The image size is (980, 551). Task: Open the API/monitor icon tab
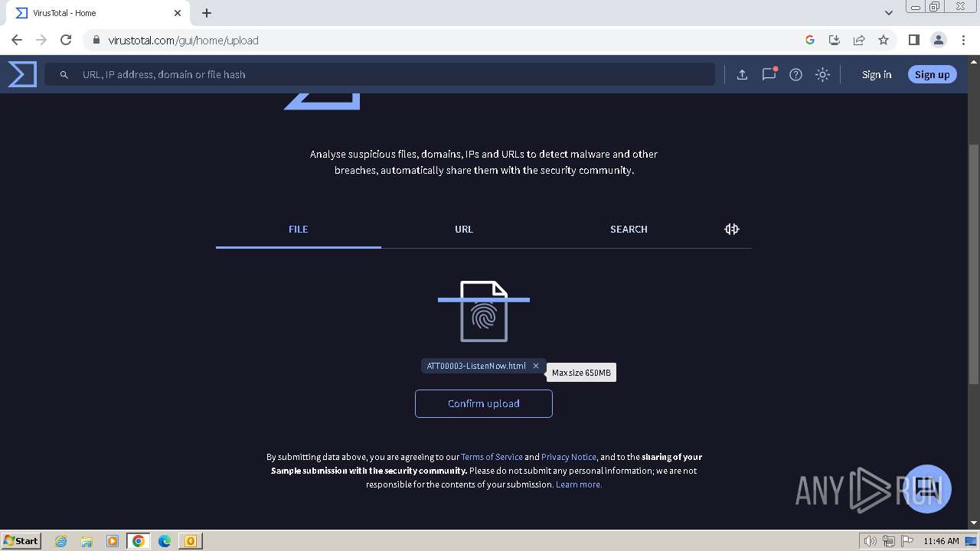(x=732, y=229)
